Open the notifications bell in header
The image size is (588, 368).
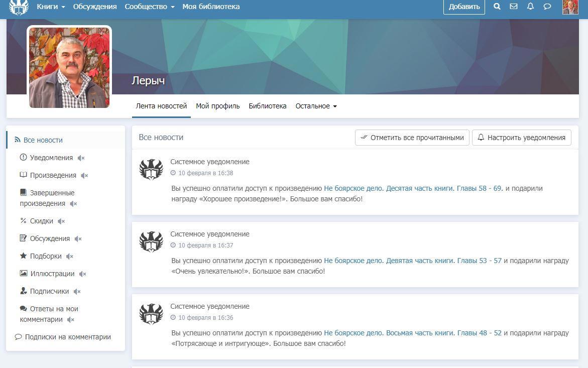pyautogui.click(x=530, y=7)
